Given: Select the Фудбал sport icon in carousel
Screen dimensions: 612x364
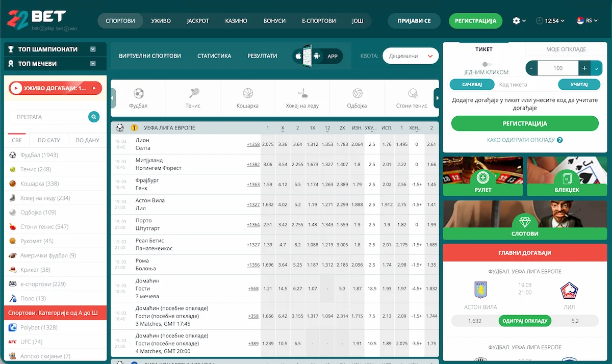Looking at the screenshot, I should (x=138, y=94).
